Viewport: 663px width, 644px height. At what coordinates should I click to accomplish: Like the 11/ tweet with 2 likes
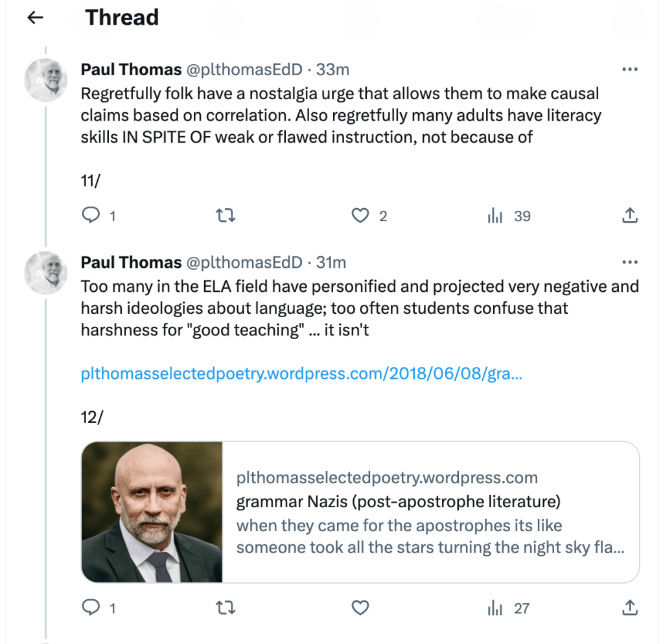(360, 216)
